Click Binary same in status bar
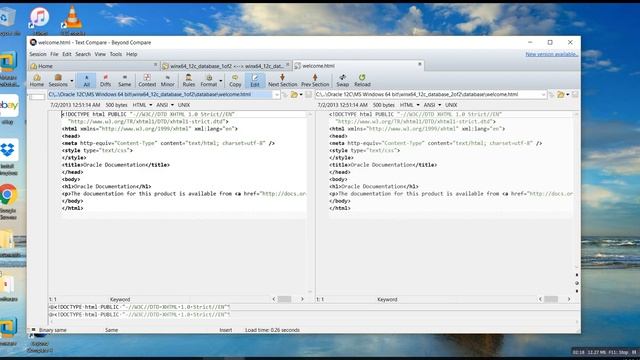640x360 pixels. (x=53, y=330)
